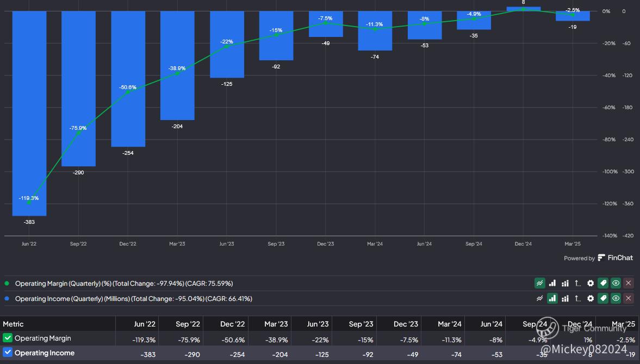The width and height of the screenshot is (640, 364).
Task: Remove the Operating Margin series
Action: click(x=629, y=283)
